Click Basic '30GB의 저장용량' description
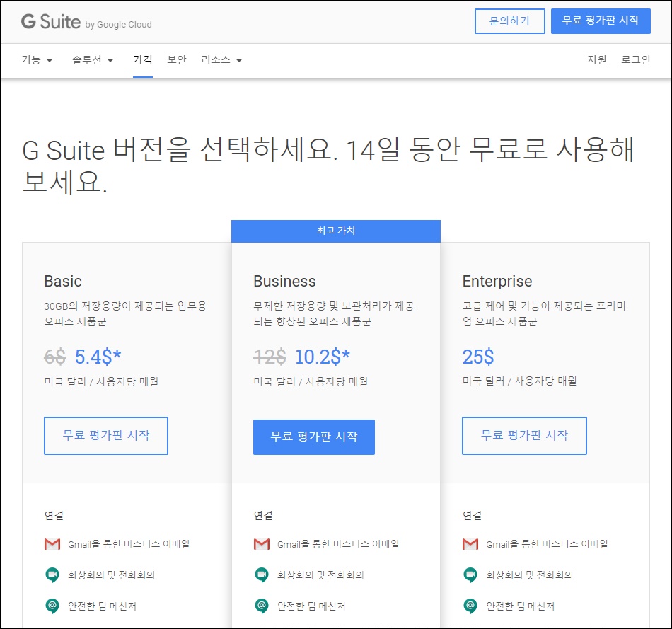672x629 pixels. tap(126, 314)
